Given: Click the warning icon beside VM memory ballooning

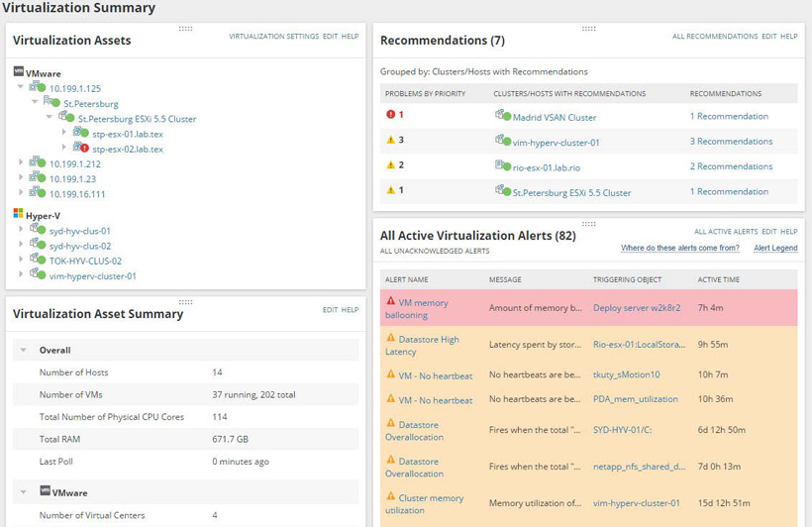Looking at the screenshot, I should 390,302.
